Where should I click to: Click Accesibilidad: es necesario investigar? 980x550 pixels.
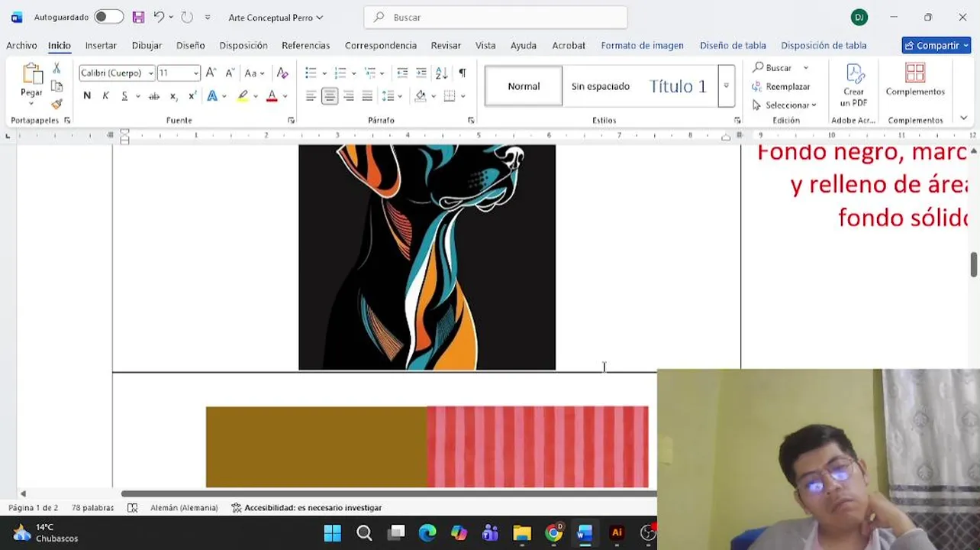coord(306,508)
